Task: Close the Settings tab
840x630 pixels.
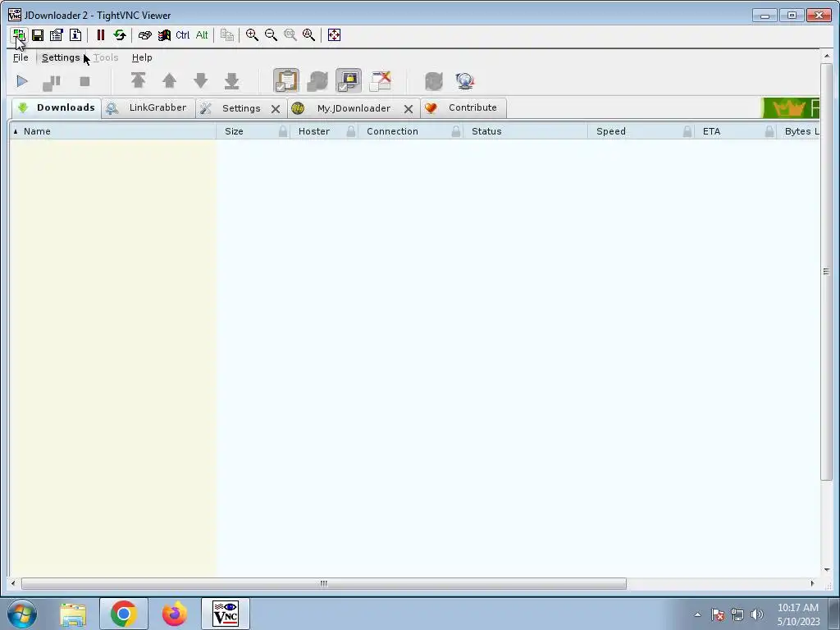Action: pyautogui.click(x=276, y=109)
